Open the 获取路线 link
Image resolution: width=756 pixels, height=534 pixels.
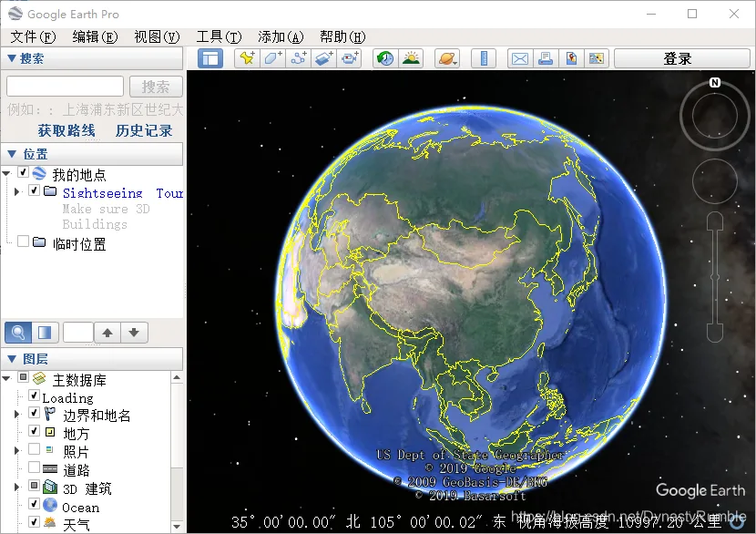[66, 130]
